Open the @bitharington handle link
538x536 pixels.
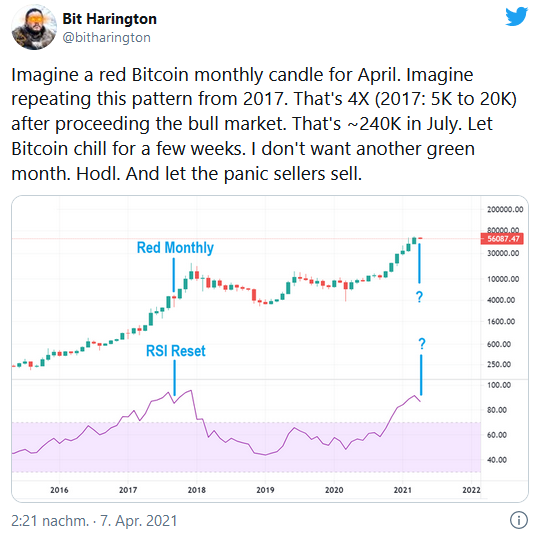[x=106, y=37]
